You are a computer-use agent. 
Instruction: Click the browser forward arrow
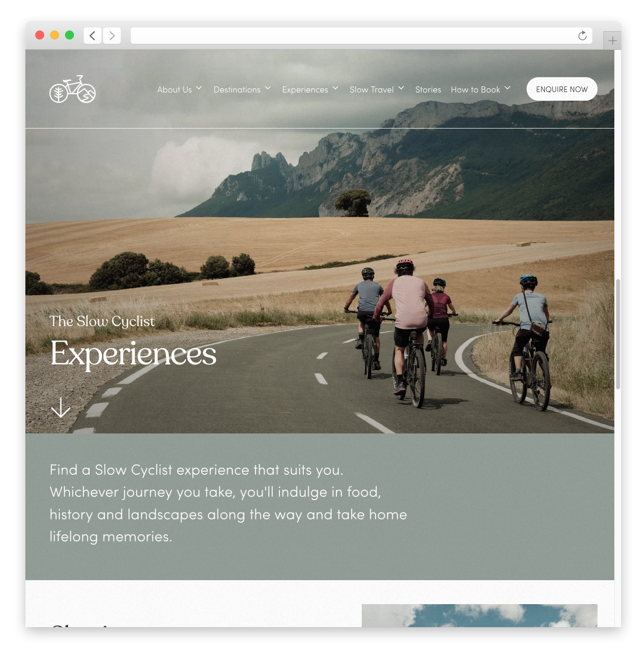click(112, 35)
